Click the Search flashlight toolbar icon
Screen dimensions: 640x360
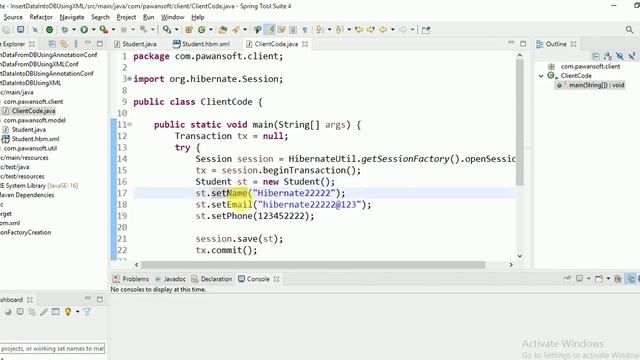(236, 29)
